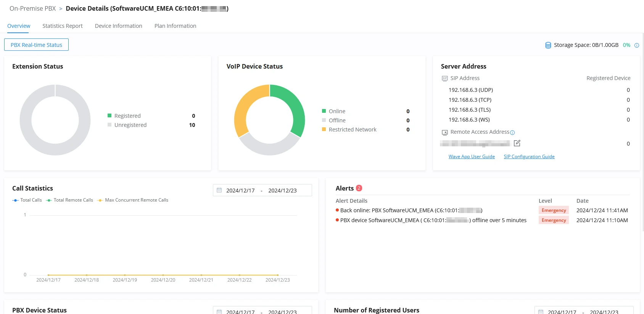Click the storage space database icon
The image size is (644, 314).
tap(548, 45)
